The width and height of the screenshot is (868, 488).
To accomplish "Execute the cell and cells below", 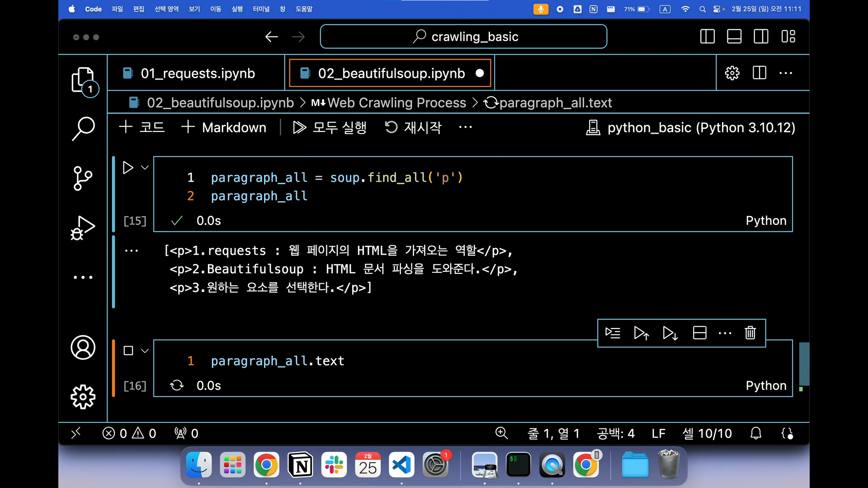I will [670, 333].
